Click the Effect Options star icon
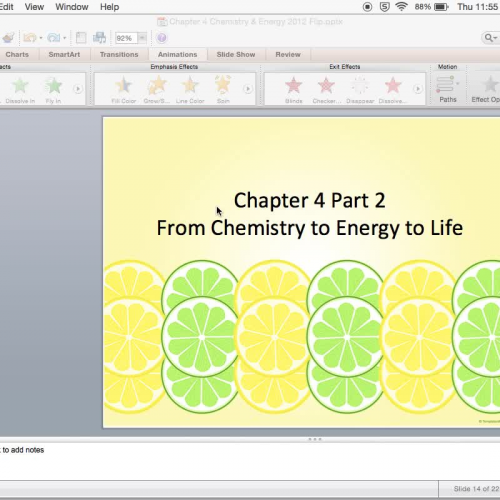This screenshot has width=500, height=500. click(491, 84)
